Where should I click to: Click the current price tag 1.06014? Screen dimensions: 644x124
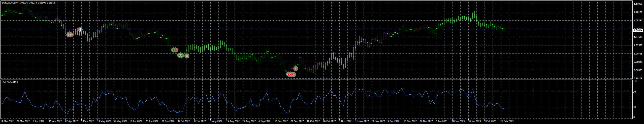[638, 30]
